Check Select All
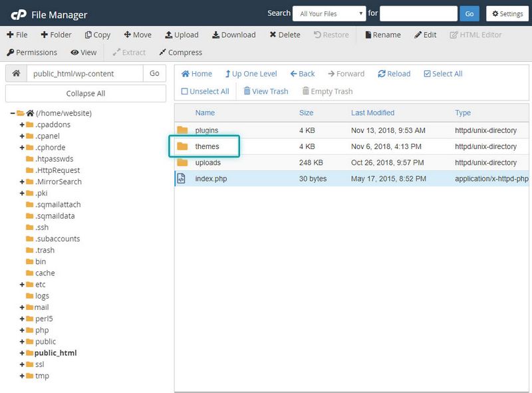 coord(443,74)
